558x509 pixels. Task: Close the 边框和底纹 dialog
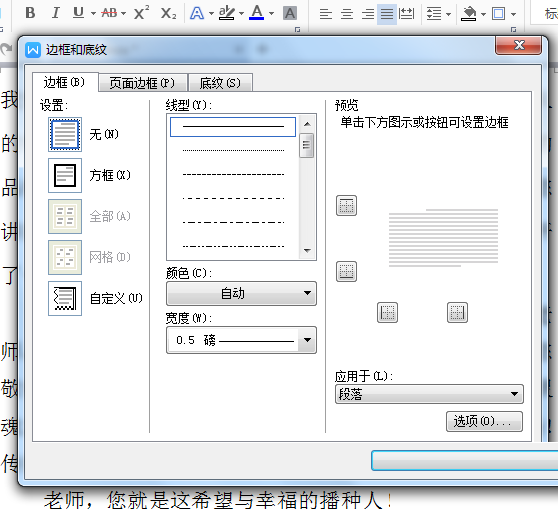click(x=518, y=45)
